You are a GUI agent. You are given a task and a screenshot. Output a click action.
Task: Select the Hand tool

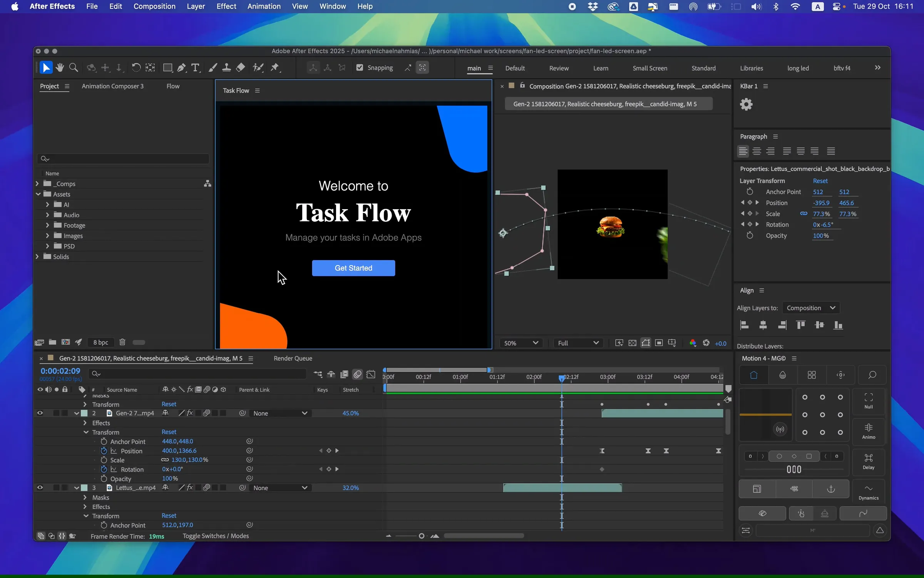(60, 67)
